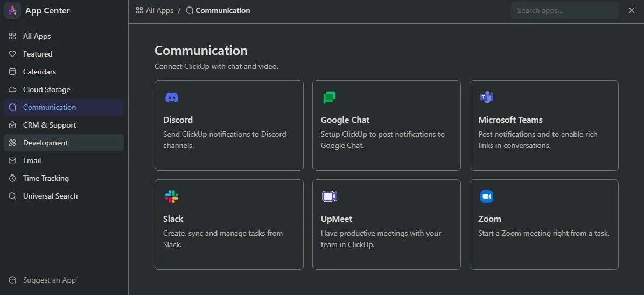Click the CRM & Support icon
Viewport: 644px width, 295px height.
12,125
